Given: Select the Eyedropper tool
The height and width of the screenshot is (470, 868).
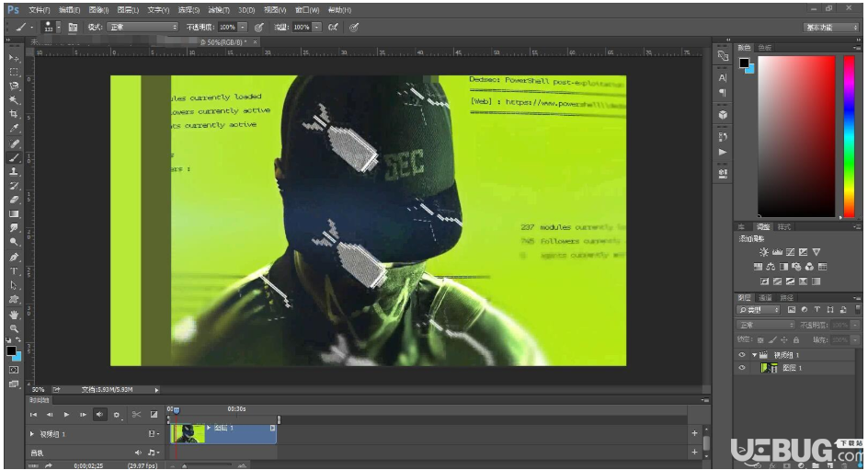Looking at the screenshot, I should point(14,129).
